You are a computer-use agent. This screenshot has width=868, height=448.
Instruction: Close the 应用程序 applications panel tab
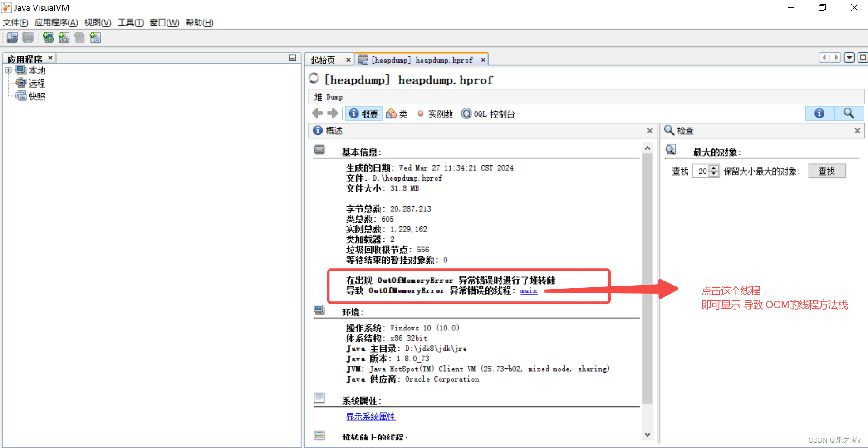(50, 58)
